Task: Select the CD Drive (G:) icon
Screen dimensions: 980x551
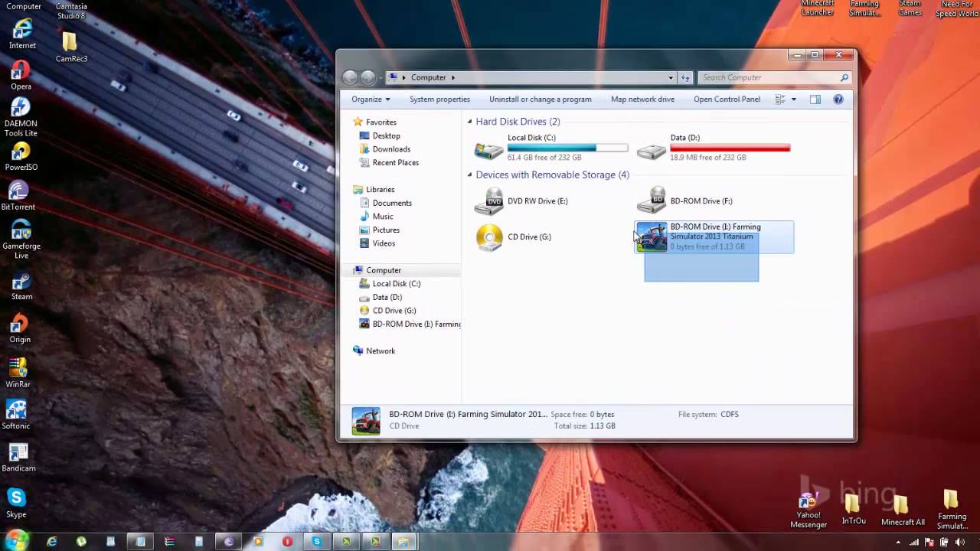Action: pos(489,237)
